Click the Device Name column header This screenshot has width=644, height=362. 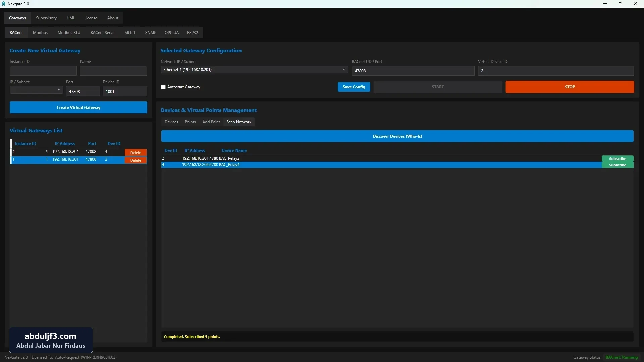pos(234,150)
